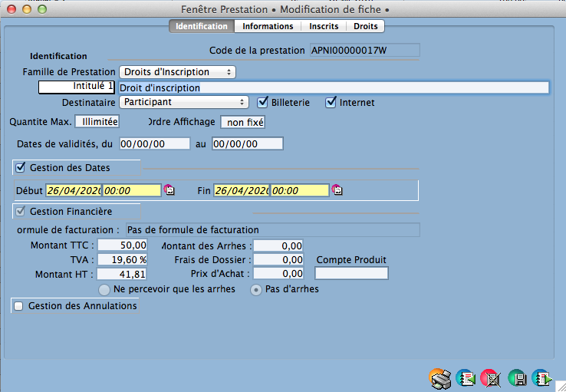Click the Code de la prestation field

365,50
